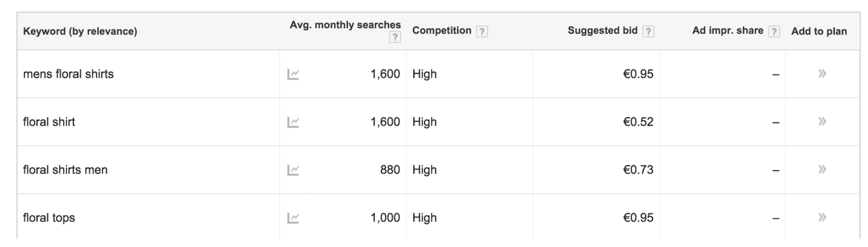868x247 pixels.
Task: Show trend chart icon for floral shirt
Action: coord(293,122)
